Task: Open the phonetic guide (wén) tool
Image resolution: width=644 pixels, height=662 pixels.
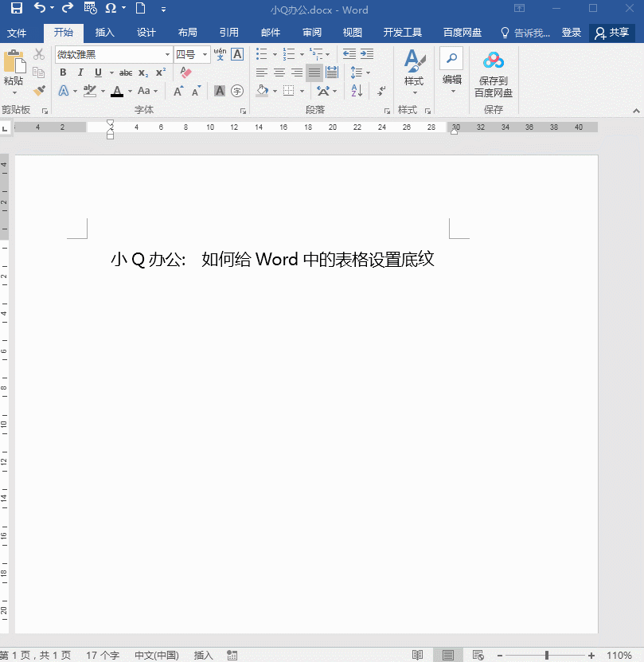Action: click(x=220, y=54)
